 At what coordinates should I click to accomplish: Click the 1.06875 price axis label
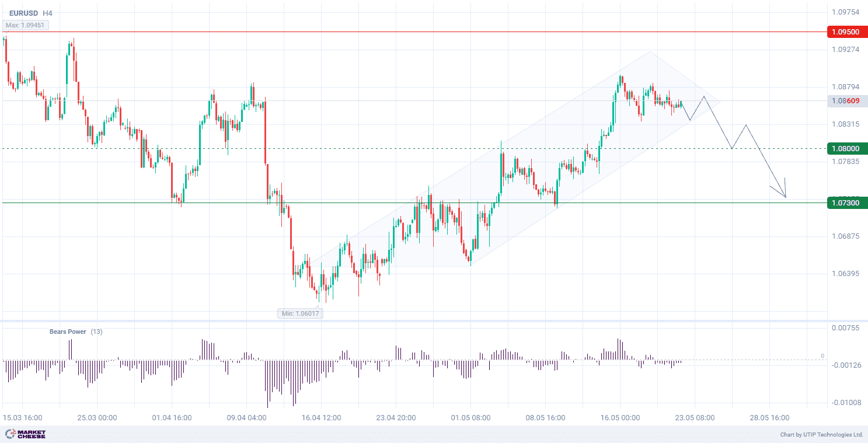pyautogui.click(x=846, y=236)
